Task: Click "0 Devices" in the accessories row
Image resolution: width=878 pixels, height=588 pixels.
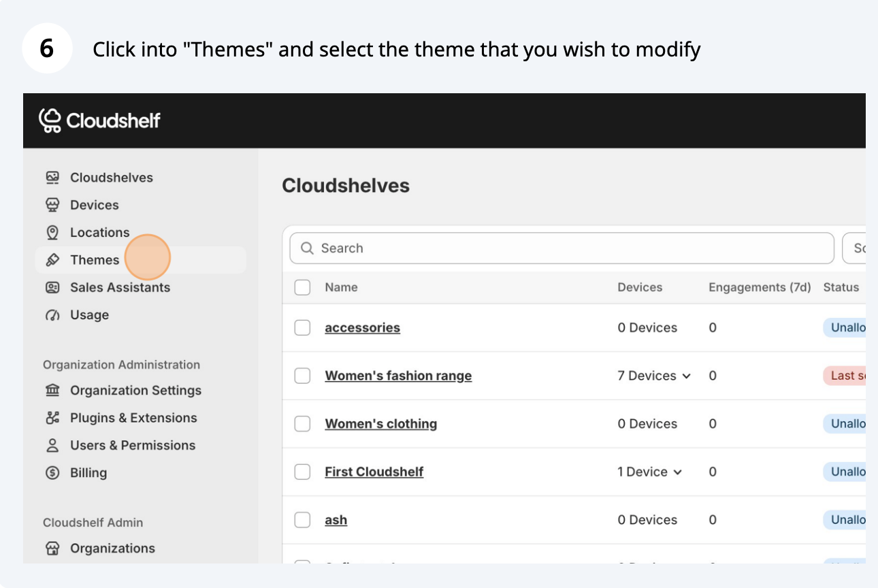Action: coord(647,328)
